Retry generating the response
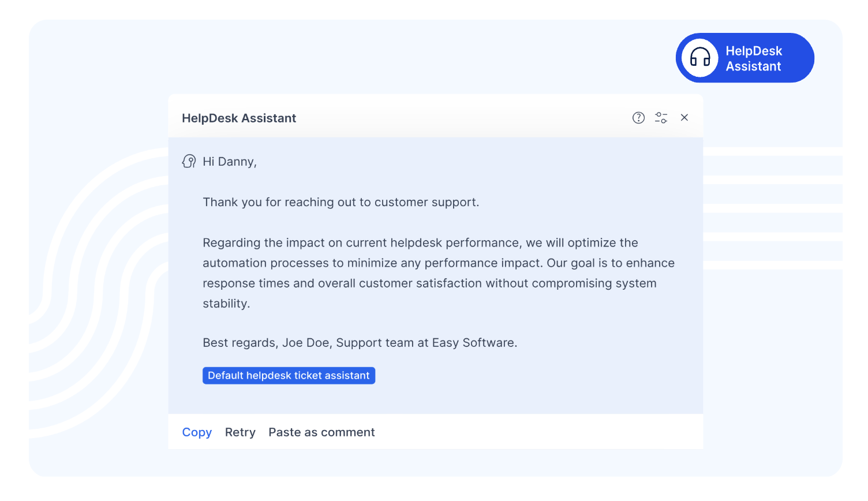Viewport: 868px width, 501px height. pos(240,432)
